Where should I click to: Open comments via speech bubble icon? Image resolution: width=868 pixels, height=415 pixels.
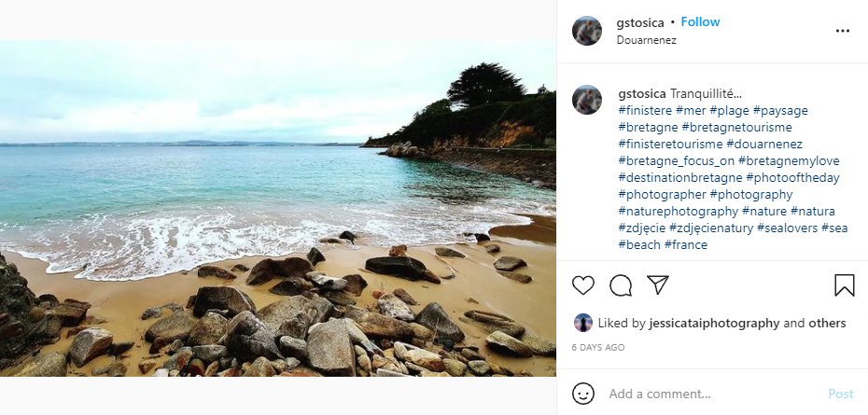tap(621, 285)
